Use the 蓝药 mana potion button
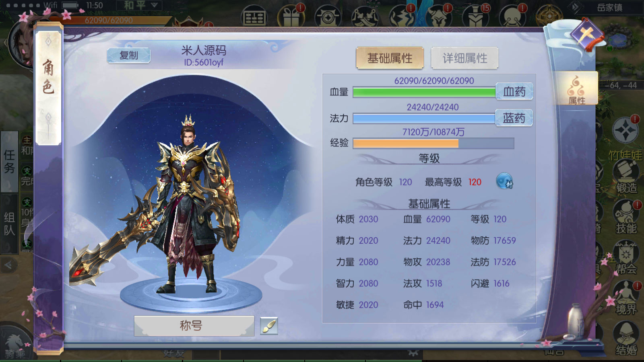Screen dimensions: 644x362 pyautogui.click(x=514, y=118)
